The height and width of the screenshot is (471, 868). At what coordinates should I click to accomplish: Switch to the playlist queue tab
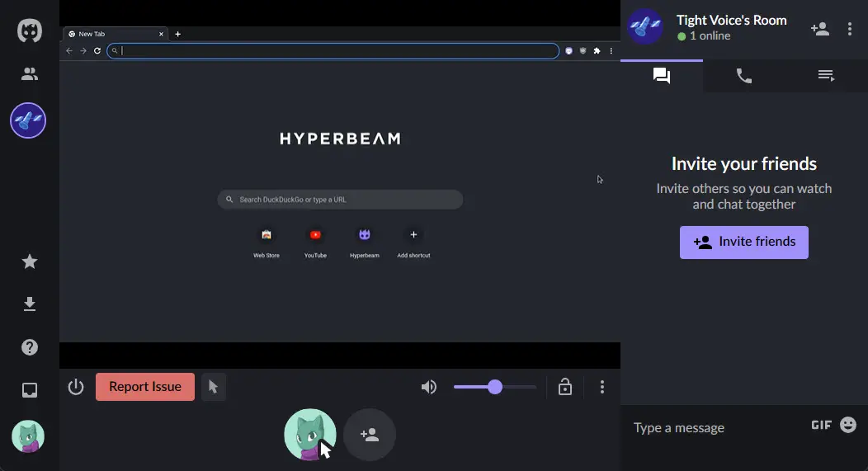(x=827, y=76)
